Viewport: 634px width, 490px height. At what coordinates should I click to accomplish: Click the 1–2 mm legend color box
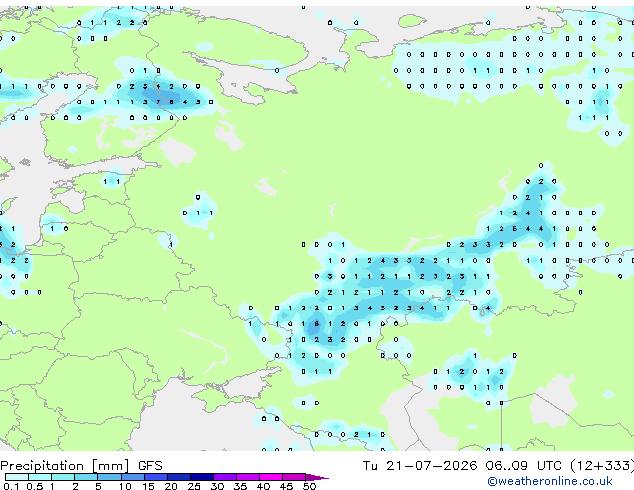pos(63,477)
